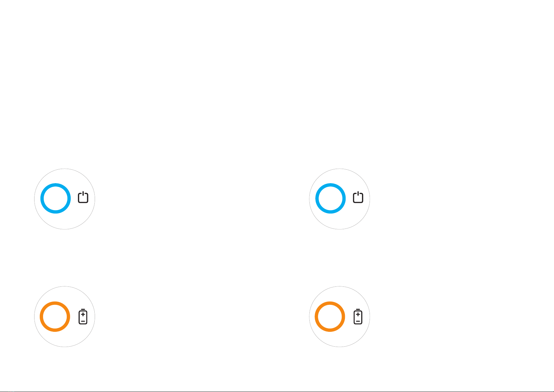Screen dimensions: 554x392
Task: Tap the center of the right orange LED ring
Action: 330,316
